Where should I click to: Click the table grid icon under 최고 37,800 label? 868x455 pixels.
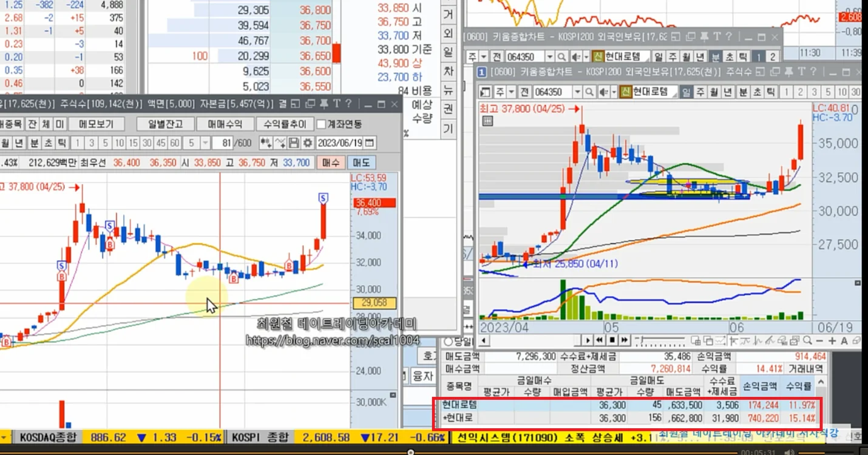tap(487, 121)
